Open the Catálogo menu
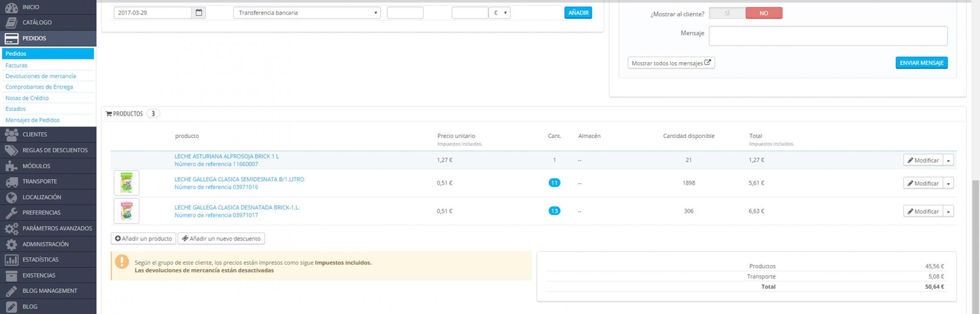This screenshot has height=314, width=980. [x=48, y=22]
